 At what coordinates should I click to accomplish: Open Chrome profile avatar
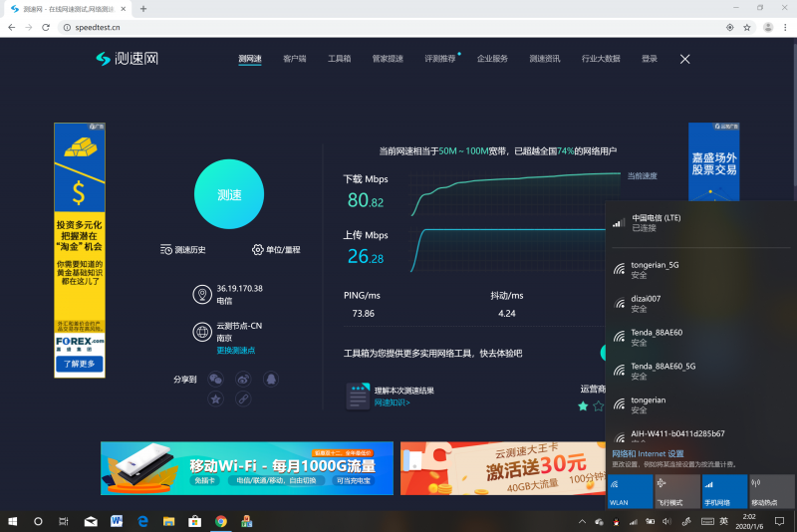coord(768,28)
